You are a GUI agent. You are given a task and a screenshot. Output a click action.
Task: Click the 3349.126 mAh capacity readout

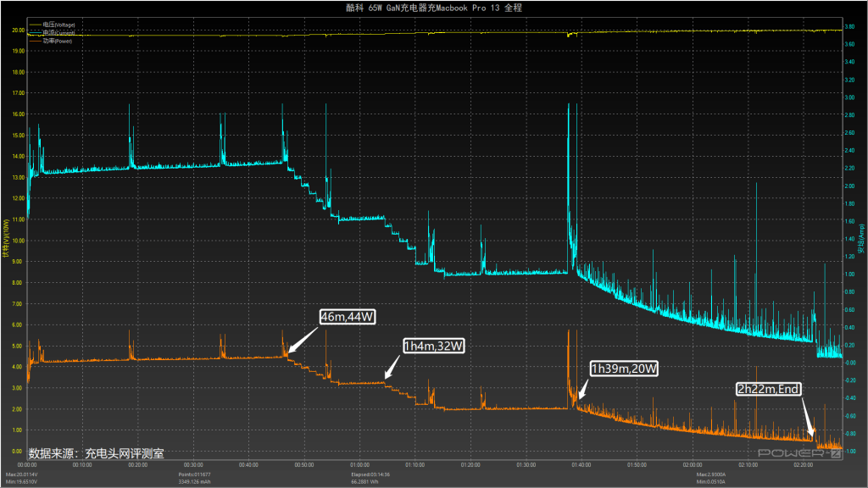tap(194, 482)
